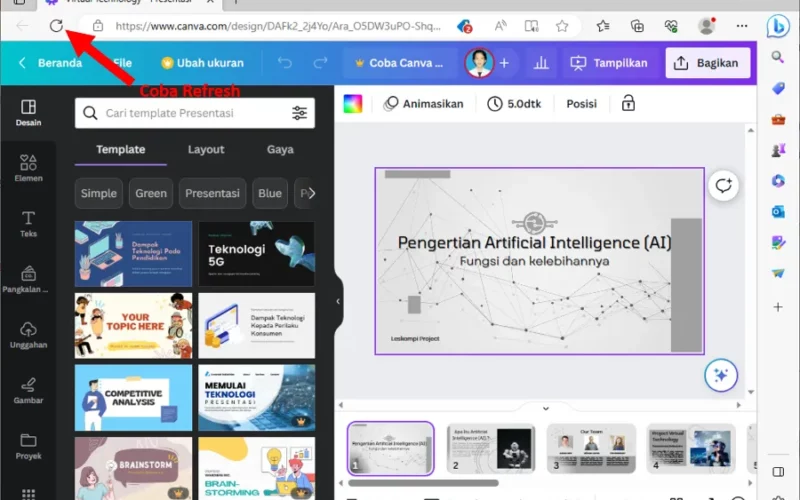The height and width of the screenshot is (500, 800).
Task: Open the Ubah ukuran resize menu
Action: click(203, 63)
